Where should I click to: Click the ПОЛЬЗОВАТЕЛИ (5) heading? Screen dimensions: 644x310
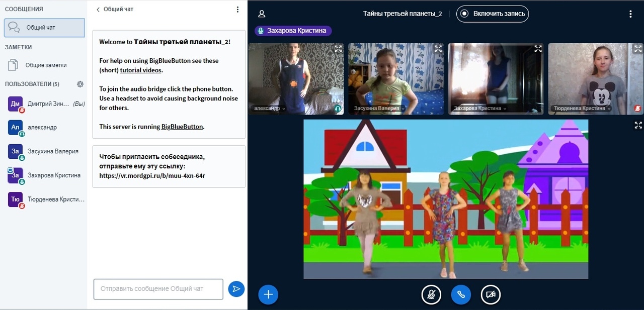point(32,84)
